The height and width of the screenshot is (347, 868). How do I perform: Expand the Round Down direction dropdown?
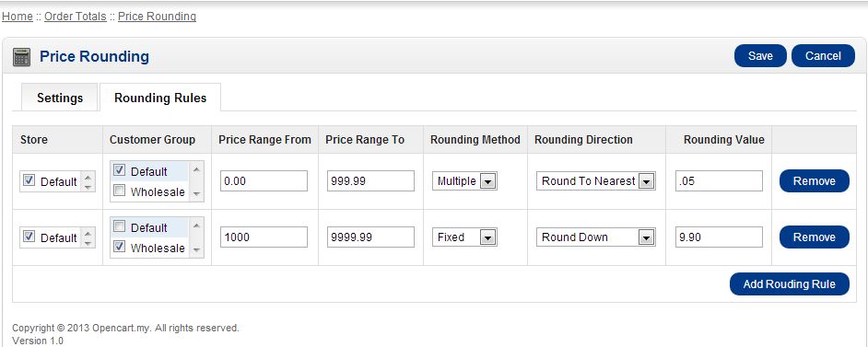pos(595,237)
